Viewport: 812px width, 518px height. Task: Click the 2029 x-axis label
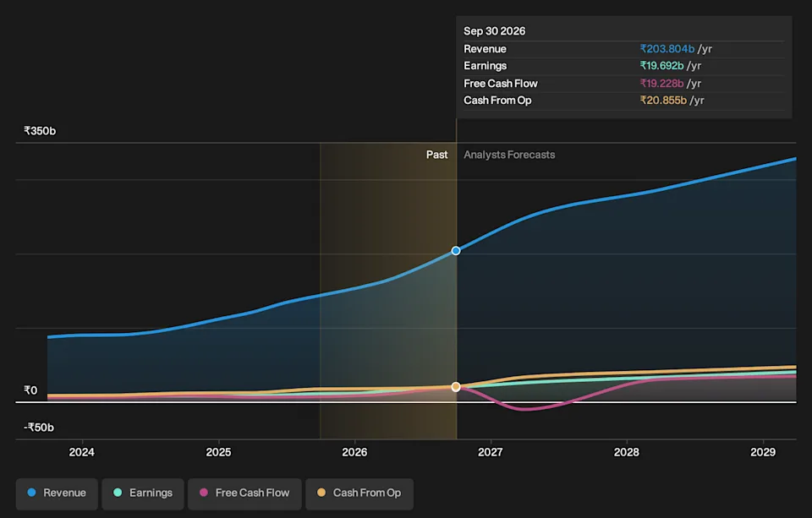763,452
